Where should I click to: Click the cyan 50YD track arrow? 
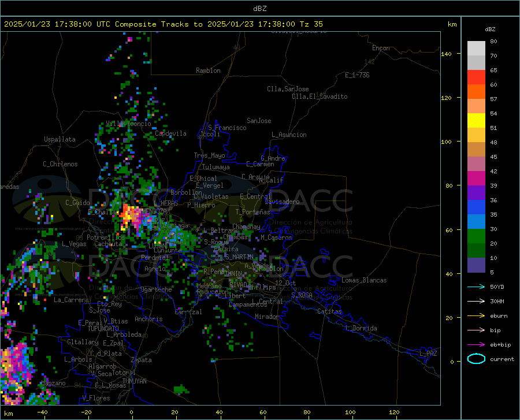click(x=476, y=287)
